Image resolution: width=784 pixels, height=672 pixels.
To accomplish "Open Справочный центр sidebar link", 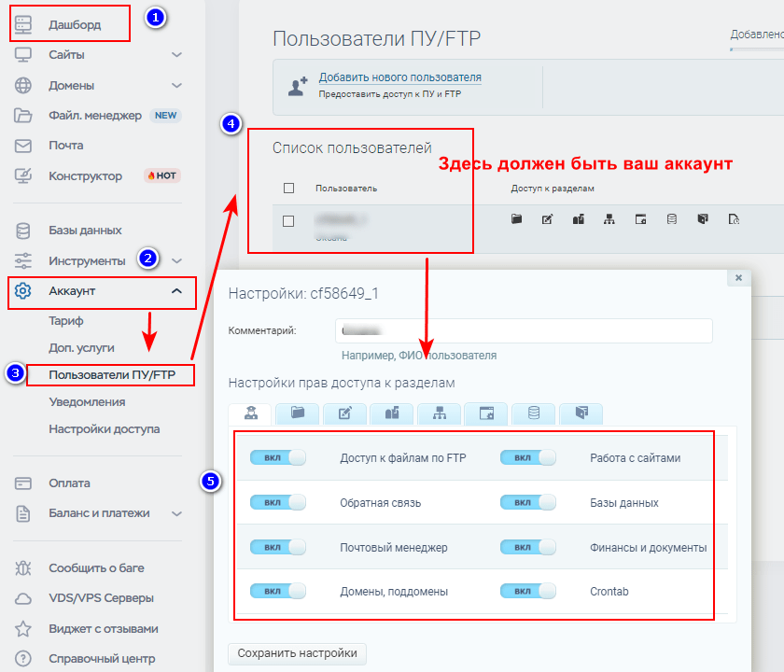I will point(102,659).
